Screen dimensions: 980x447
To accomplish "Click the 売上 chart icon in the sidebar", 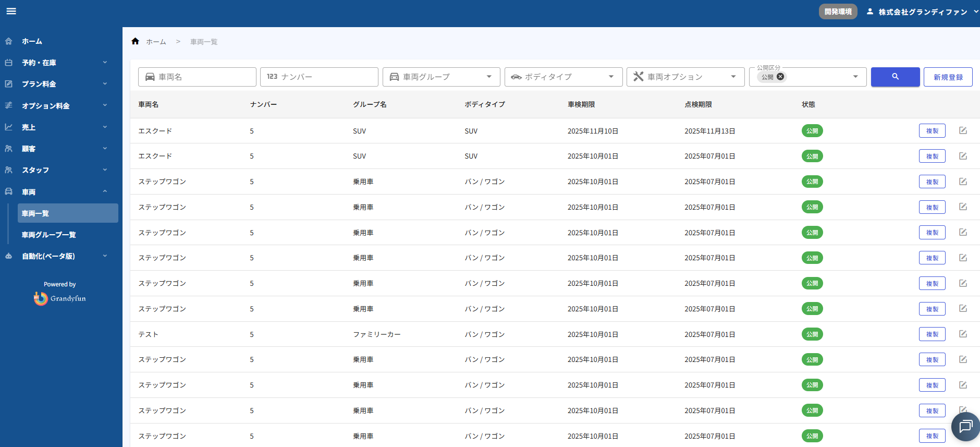I will [9, 127].
